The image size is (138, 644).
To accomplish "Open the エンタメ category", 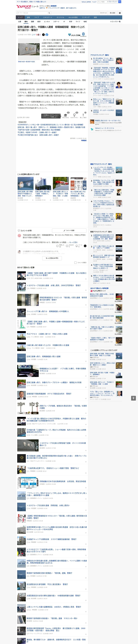I will 47,21.
